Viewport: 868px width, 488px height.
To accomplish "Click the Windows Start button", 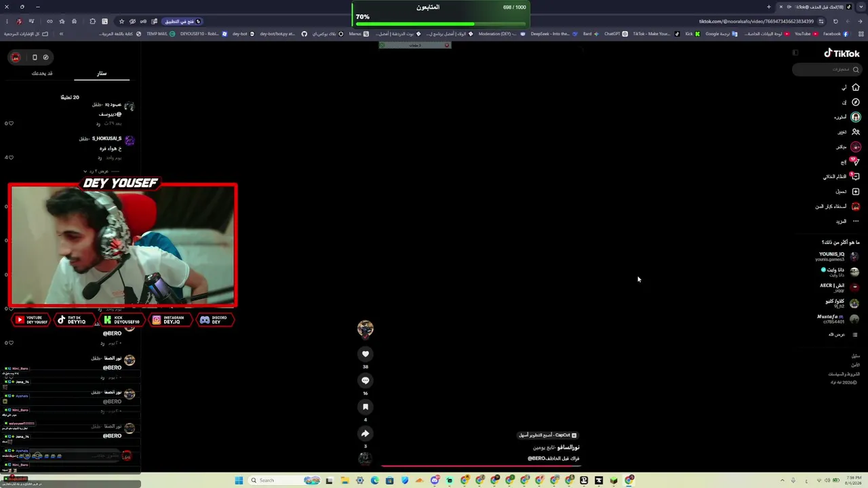I will click(239, 481).
